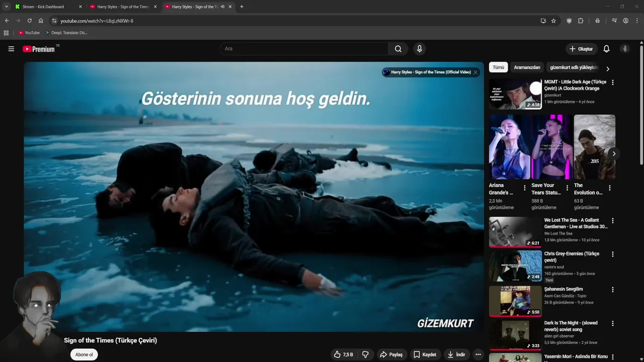
Task: Open the media control icon in browser toolbar
Action: click(x=614, y=21)
